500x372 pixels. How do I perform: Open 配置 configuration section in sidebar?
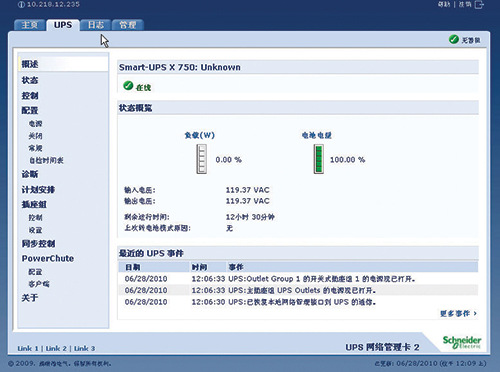(x=30, y=110)
